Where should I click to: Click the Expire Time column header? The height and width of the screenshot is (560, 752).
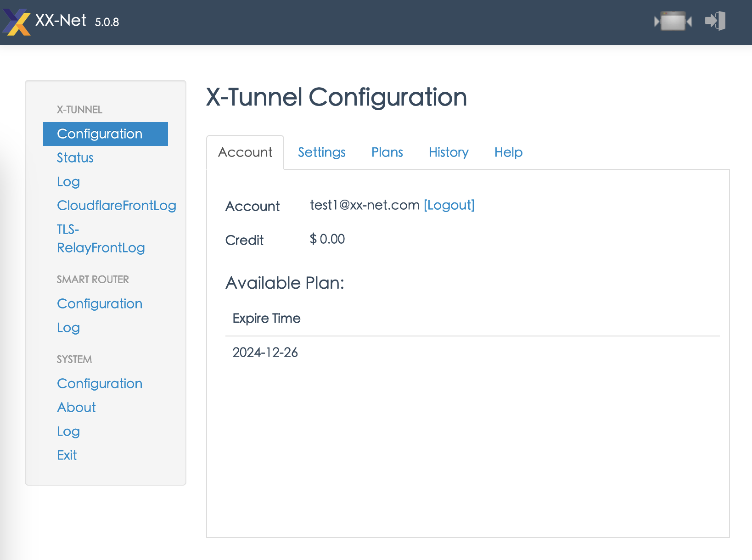[266, 319]
